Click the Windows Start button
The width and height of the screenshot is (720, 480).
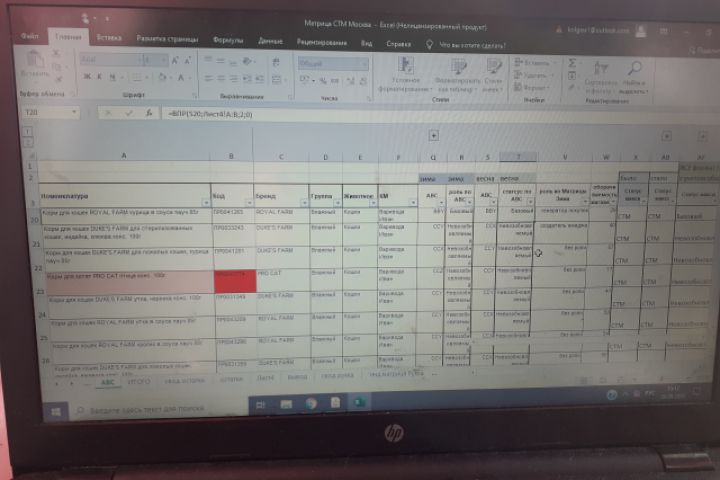pyautogui.click(x=56, y=411)
